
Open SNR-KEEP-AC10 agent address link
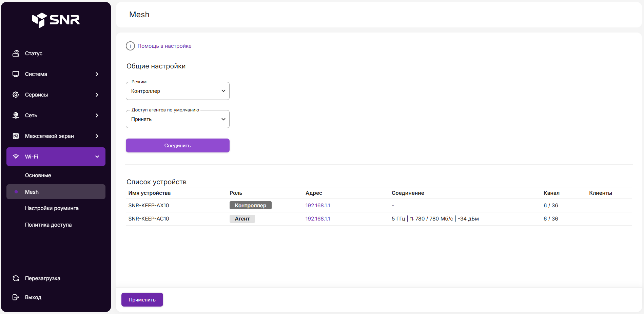coord(317,219)
